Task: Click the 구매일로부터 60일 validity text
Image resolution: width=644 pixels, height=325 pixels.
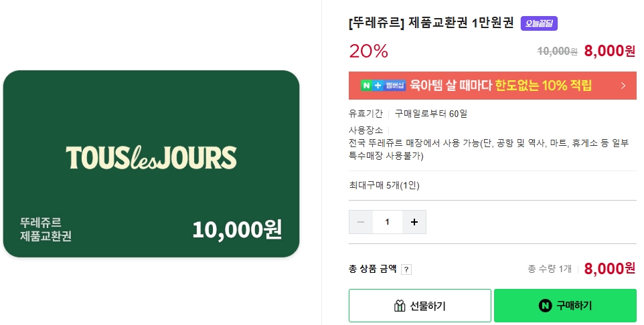Action: coord(431,114)
